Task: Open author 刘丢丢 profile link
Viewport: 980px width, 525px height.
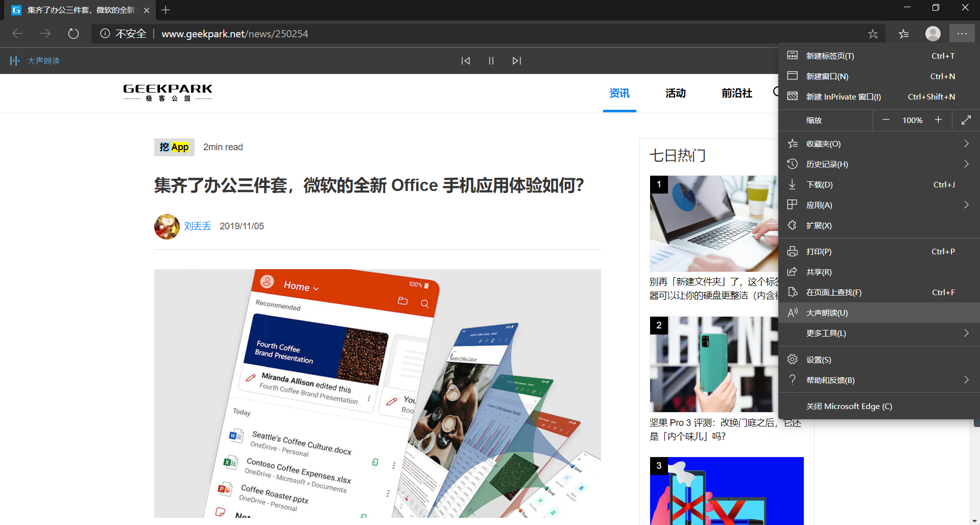Action: click(198, 226)
